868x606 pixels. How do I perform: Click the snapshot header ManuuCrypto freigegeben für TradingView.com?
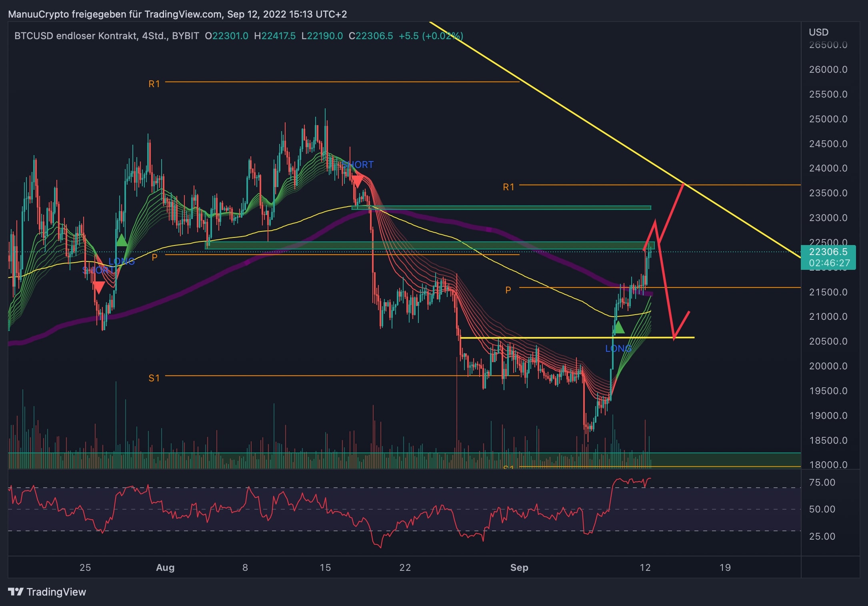tap(177, 14)
